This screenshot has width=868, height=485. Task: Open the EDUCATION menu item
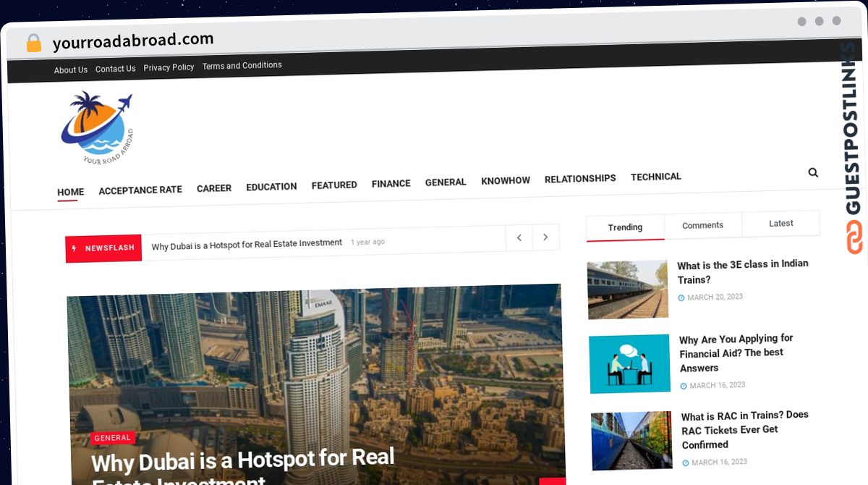point(271,187)
